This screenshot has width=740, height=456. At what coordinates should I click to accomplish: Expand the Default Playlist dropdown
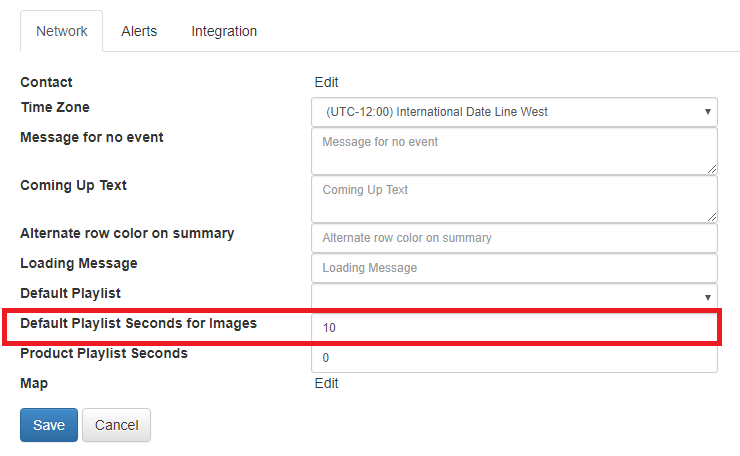click(x=514, y=296)
